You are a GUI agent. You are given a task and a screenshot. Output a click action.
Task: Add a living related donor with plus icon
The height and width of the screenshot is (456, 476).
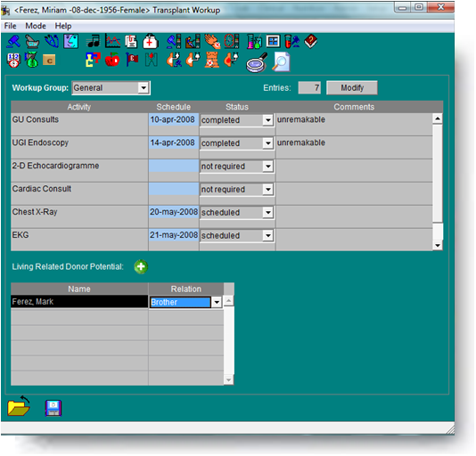[141, 267]
